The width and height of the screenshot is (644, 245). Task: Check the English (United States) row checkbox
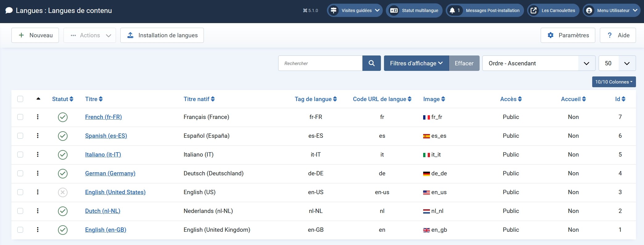pos(20,192)
